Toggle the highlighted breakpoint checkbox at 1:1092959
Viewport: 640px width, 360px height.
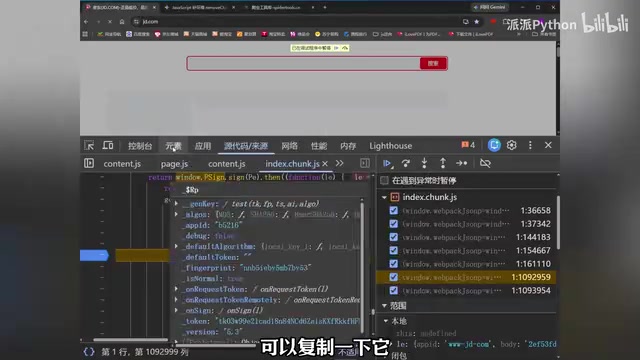[x=393, y=277]
